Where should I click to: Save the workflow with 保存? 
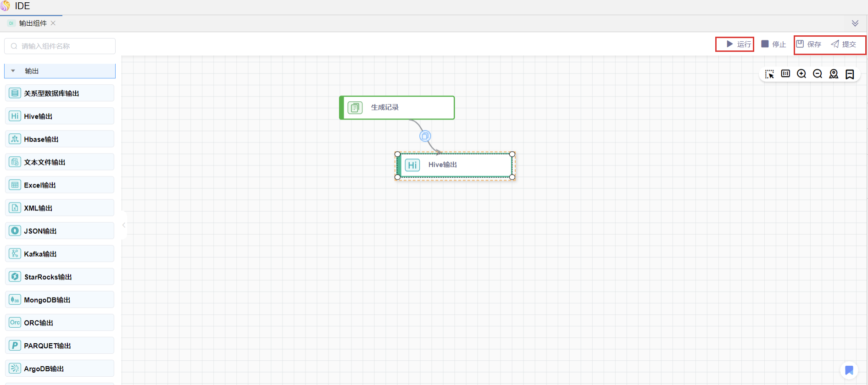pos(809,44)
